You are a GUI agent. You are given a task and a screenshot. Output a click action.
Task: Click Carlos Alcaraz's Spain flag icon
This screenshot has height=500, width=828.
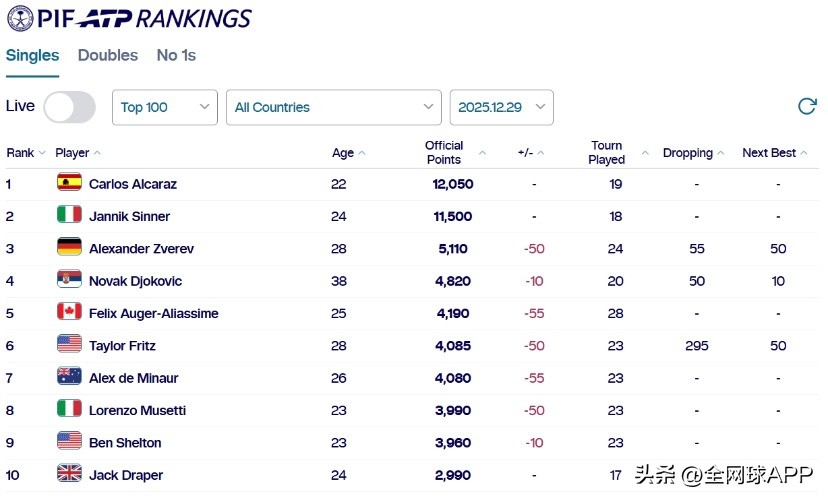(69, 183)
